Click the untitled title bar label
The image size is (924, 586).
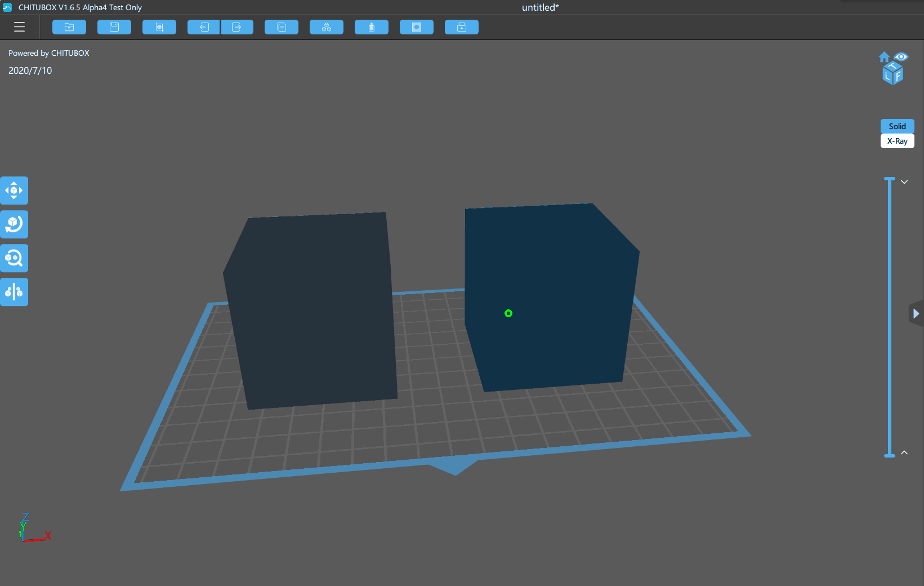(x=540, y=7)
